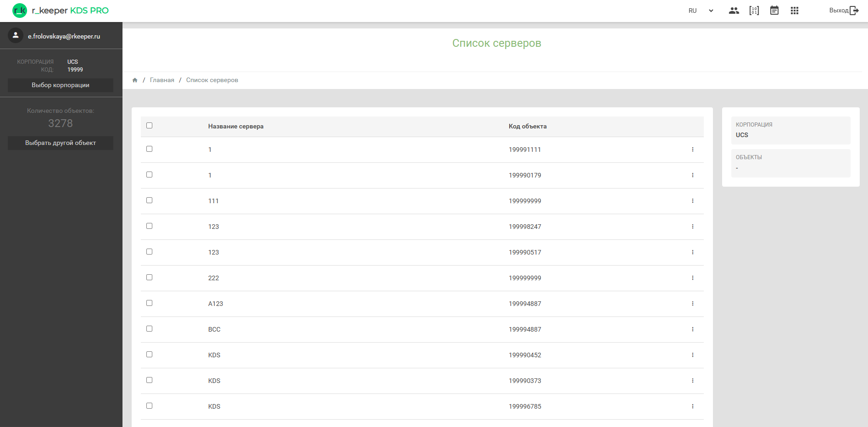Expand the RU language dropdown

(701, 11)
